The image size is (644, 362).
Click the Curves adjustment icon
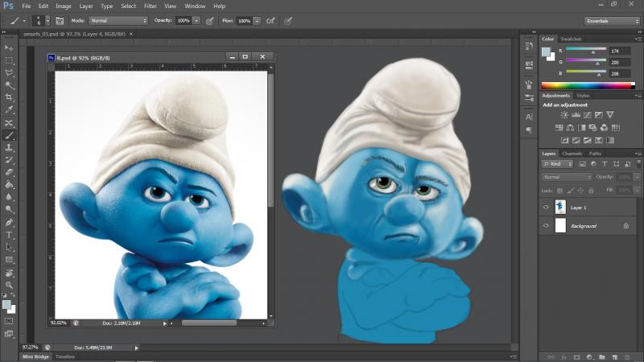(588, 115)
